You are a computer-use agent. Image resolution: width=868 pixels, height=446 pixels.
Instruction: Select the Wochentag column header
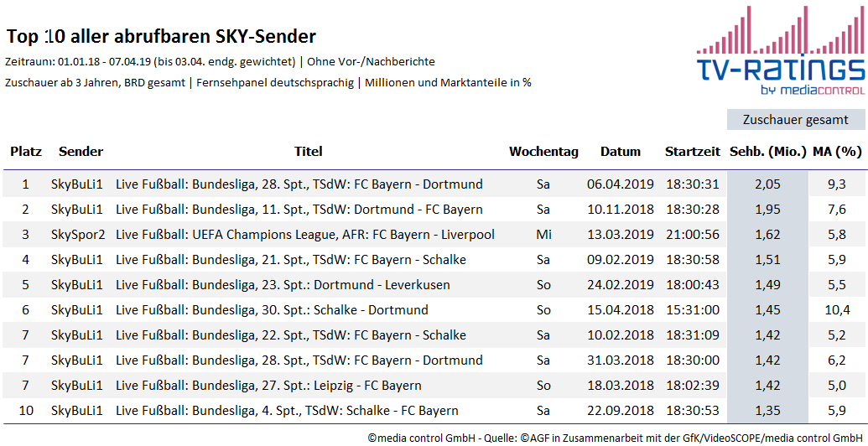pyautogui.click(x=543, y=152)
